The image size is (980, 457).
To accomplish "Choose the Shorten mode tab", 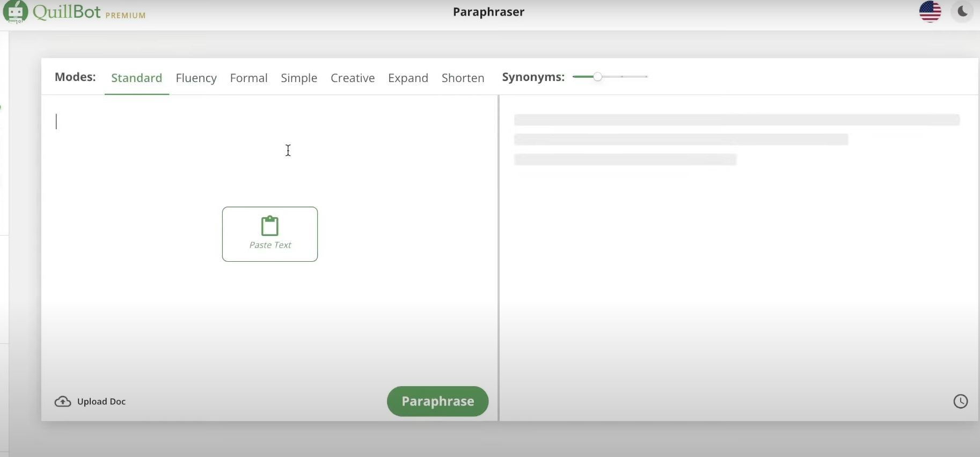I will click(x=463, y=78).
